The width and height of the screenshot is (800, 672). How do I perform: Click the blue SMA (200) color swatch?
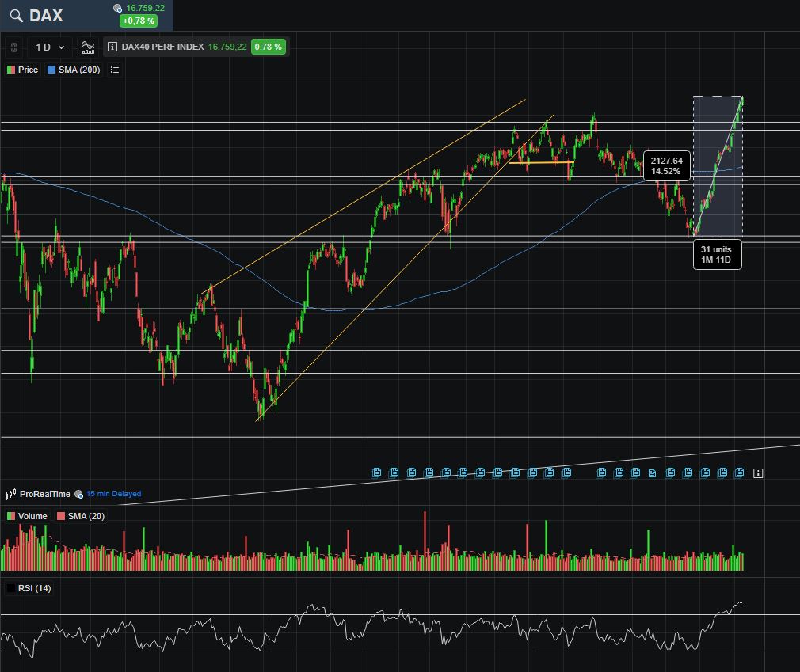pyautogui.click(x=51, y=70)
